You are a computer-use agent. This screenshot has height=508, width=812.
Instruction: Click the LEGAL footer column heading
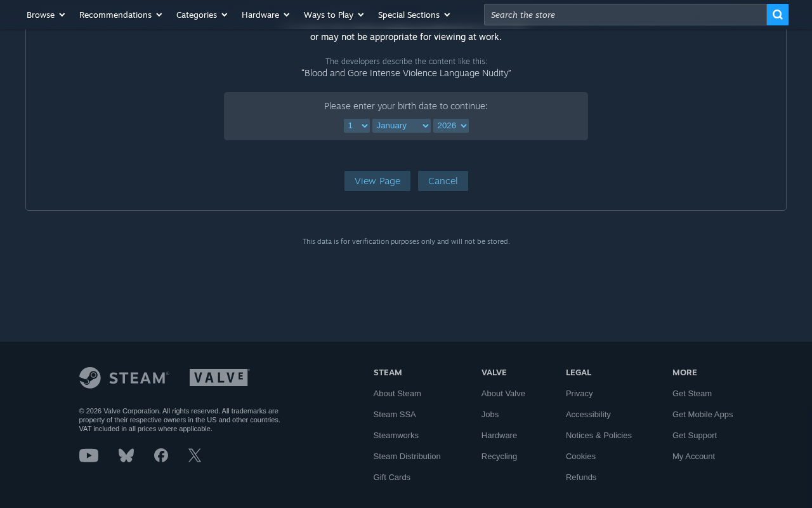pyautogui.click(x=579, y=373)
